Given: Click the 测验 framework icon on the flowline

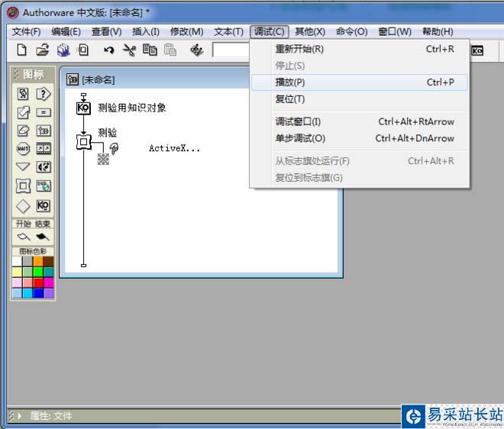Looking at the screenshot, I should click(x=83, y=142).
